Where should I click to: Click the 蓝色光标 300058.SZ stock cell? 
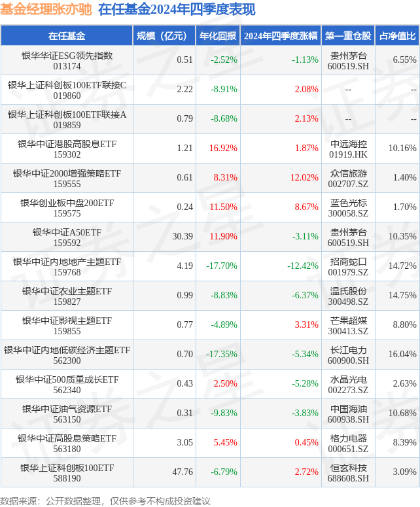(348, 207)
